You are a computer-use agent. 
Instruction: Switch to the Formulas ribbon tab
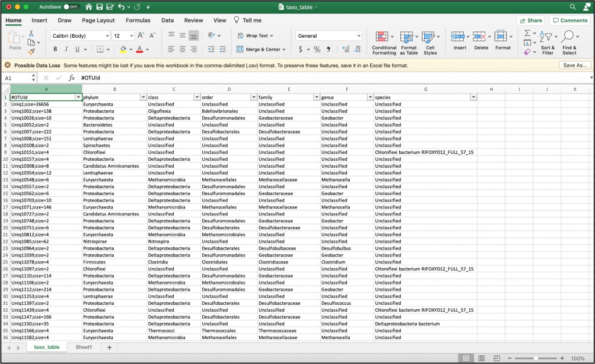(138, 20)
